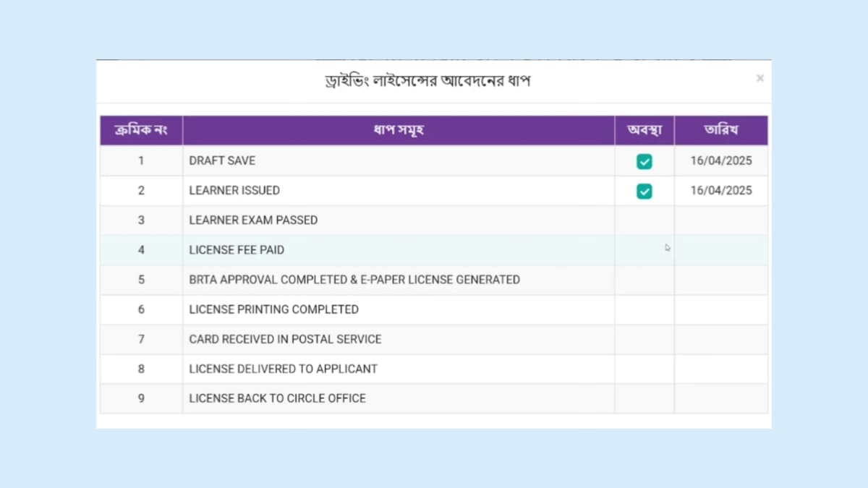
Task: Click the LICENSE DELIVERED TO APPLICANT entry
Action: [x=283, y=369]
